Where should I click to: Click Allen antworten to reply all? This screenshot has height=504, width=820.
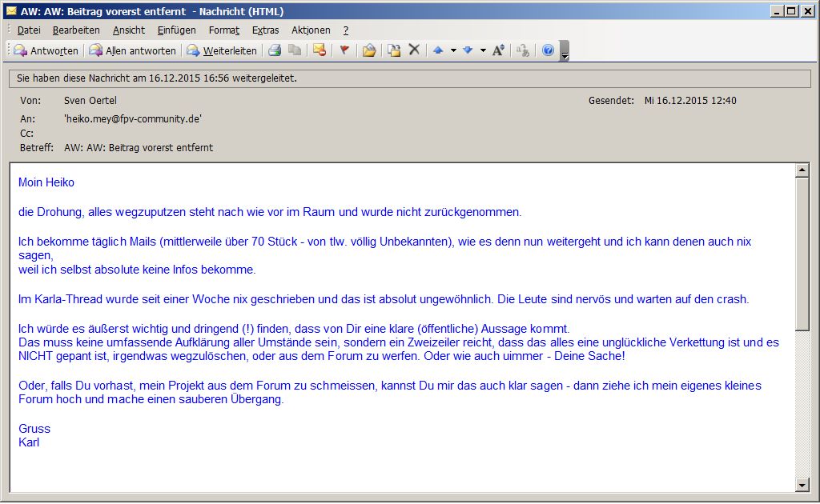(x=132, y=50)
